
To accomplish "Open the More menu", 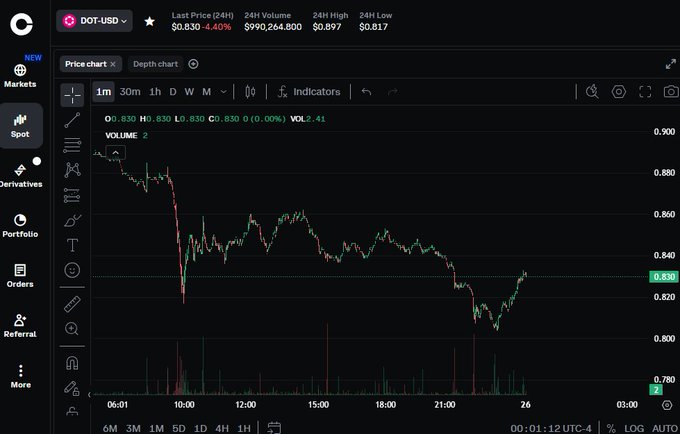I will click(20, 376).
